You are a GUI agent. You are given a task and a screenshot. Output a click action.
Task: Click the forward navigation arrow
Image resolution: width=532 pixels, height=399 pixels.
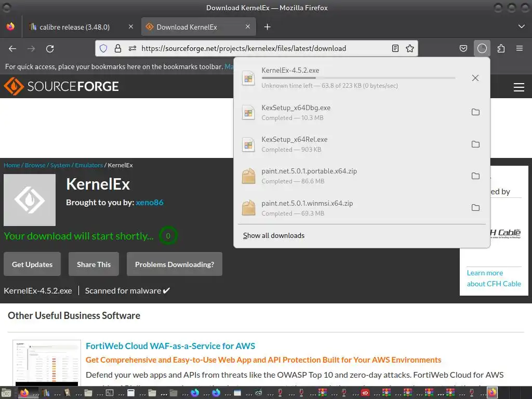pos(31,49)
